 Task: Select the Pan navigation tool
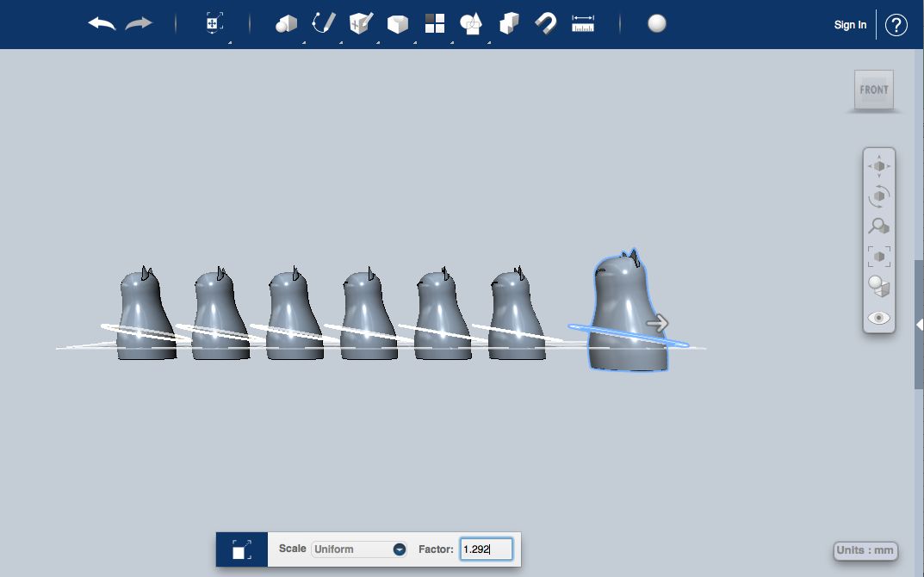tap(879, 166)
